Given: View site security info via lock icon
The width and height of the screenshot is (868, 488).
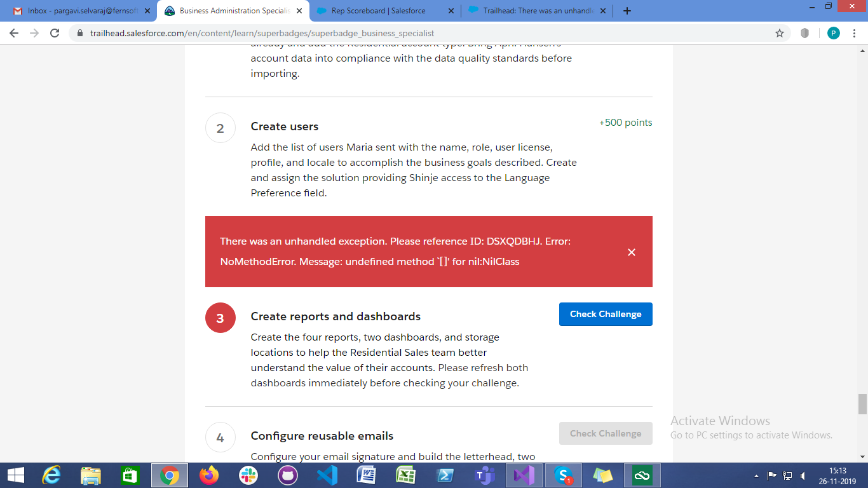Looking at the screenshot, I should pos(80,33).
